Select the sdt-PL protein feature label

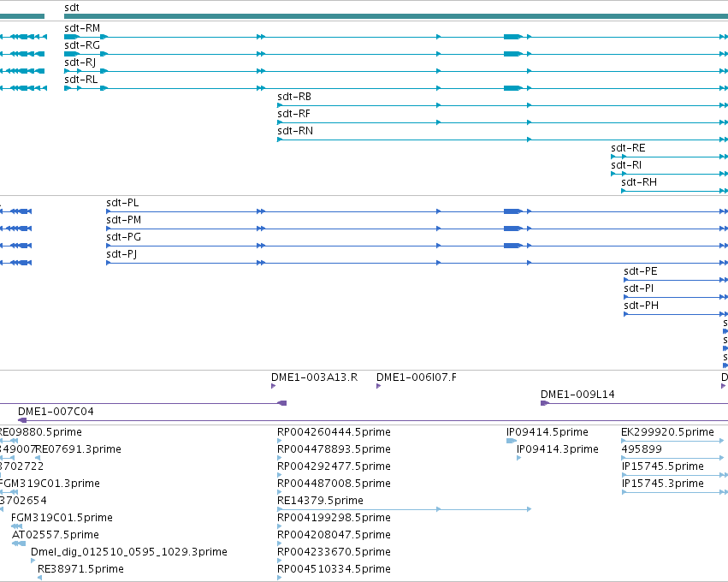click(122, 203)
